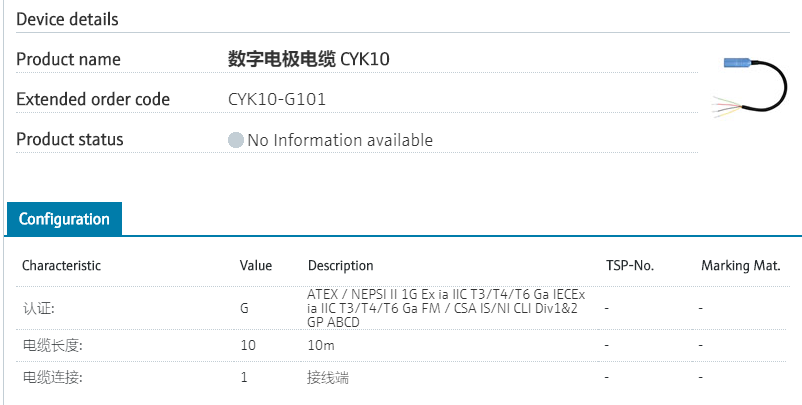Click the No Information available status text
Screen dimensions: 802x405
pyautogui.click(x=340, y=140)
